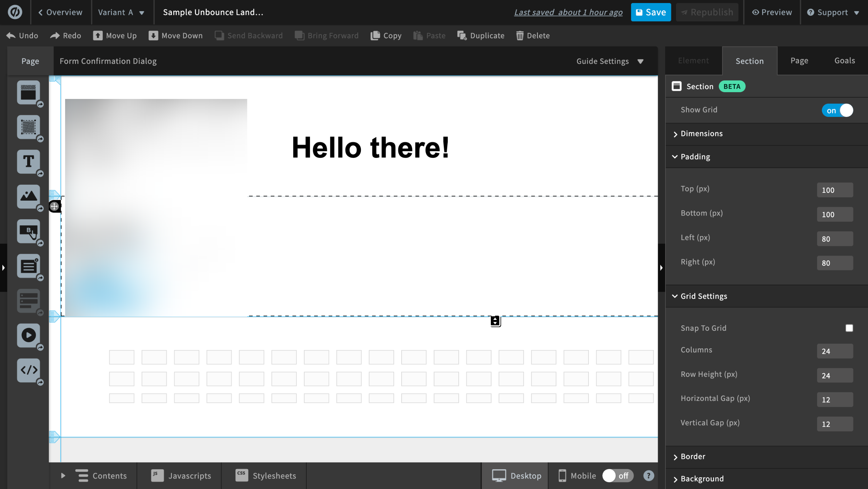Image resolution: width=868 pixels, height=489 pixels.
Task: Choose the Image widget tool
Action: click(x=28, y=197)
